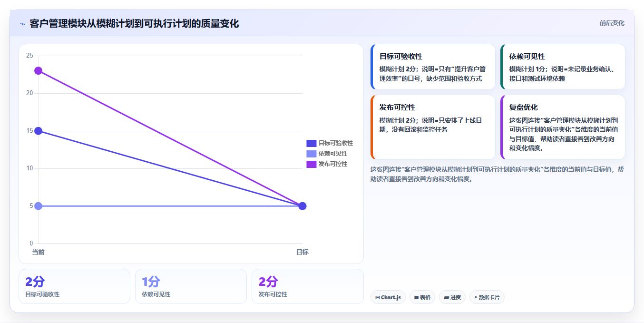Click the Chart.js tag chip

388,297
